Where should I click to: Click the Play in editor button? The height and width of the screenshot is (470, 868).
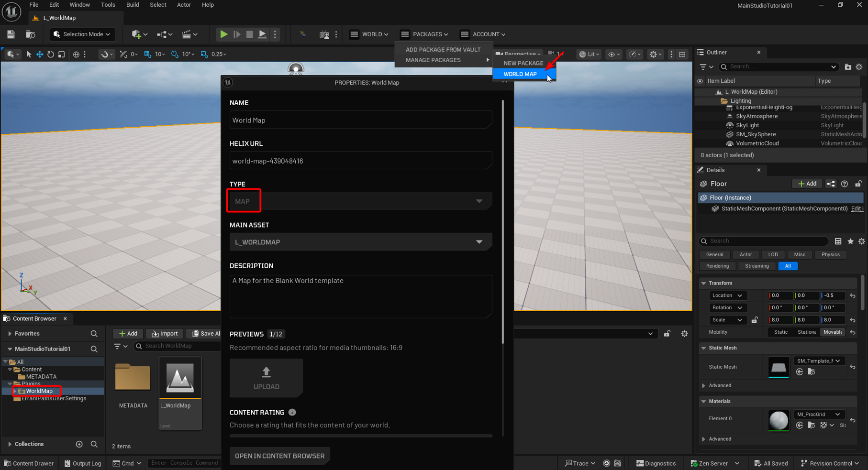[223, 34]
